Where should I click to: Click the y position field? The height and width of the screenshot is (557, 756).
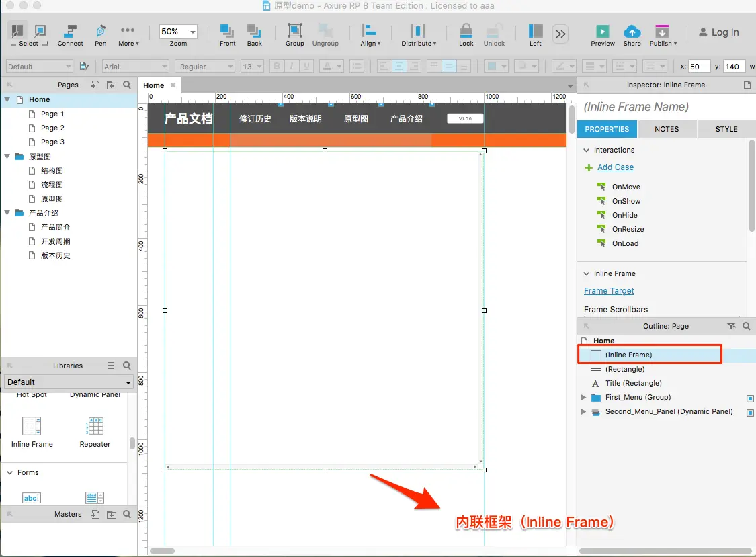[x=734, y=66]
